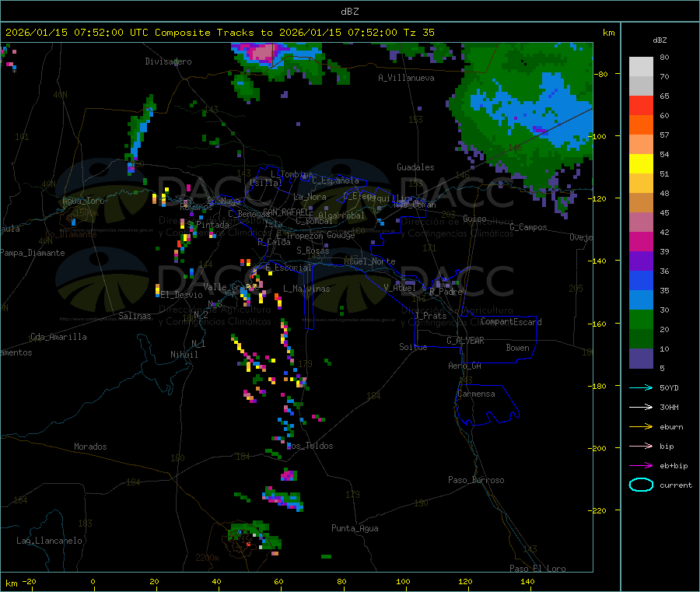Viewport: 700px width, 592px height.
Task: Click the dBZ title at the top
Action: 349,12
